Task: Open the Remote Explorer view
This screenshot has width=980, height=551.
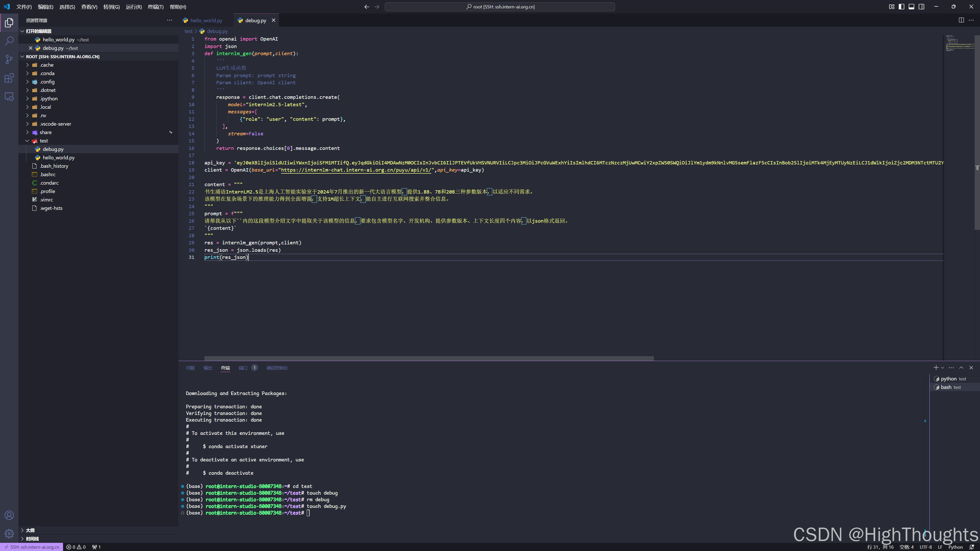Action: pos(9,97)
